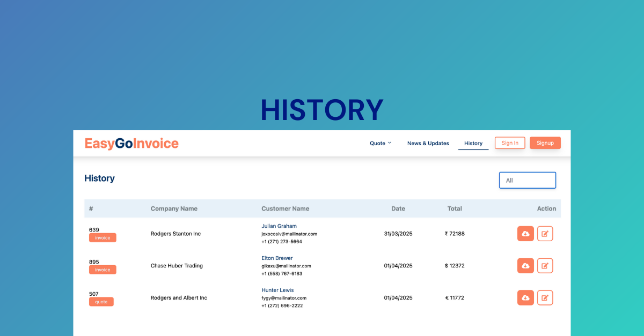
Task: Go to News & Updates page
Action: tap(428, 143)
